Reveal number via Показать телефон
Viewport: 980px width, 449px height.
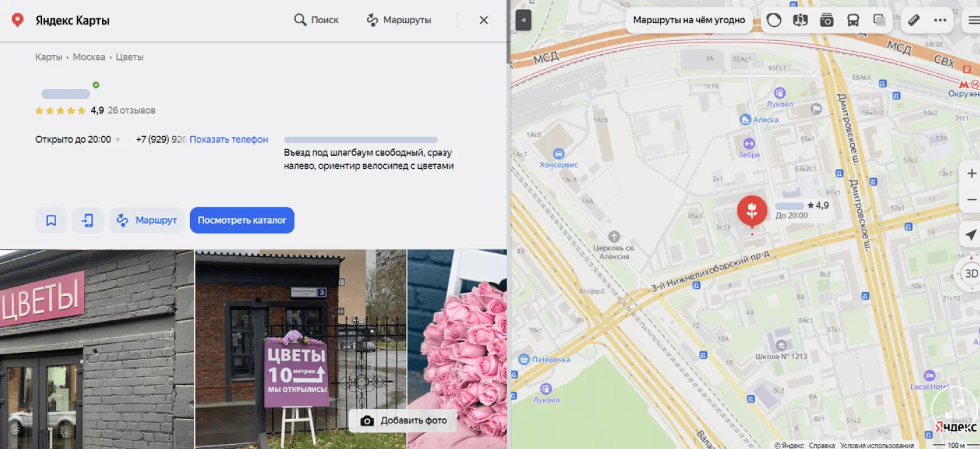[229, 139]
